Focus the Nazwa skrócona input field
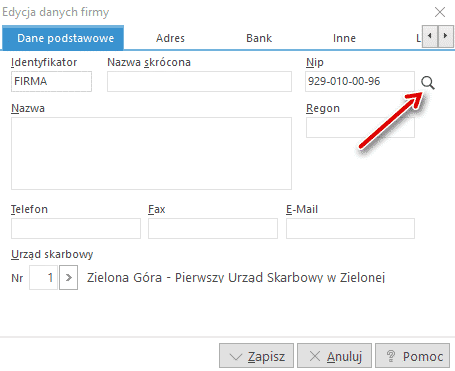 click(199, 81)
